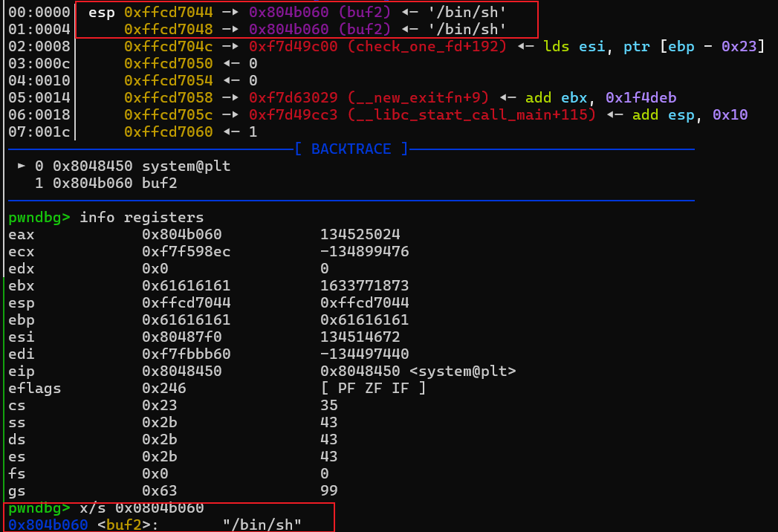Click the "/bin/sh" string output
Viewport: 778px width, 532px height.
262,525
